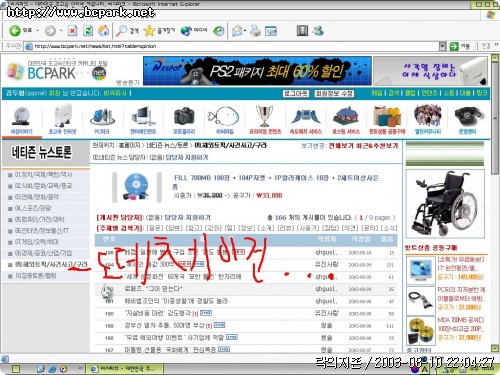This screenshot has height=375, width=500.
Task: Open the 초고속 인터넷 modem nav icon
Action: (x=63, y=120)
